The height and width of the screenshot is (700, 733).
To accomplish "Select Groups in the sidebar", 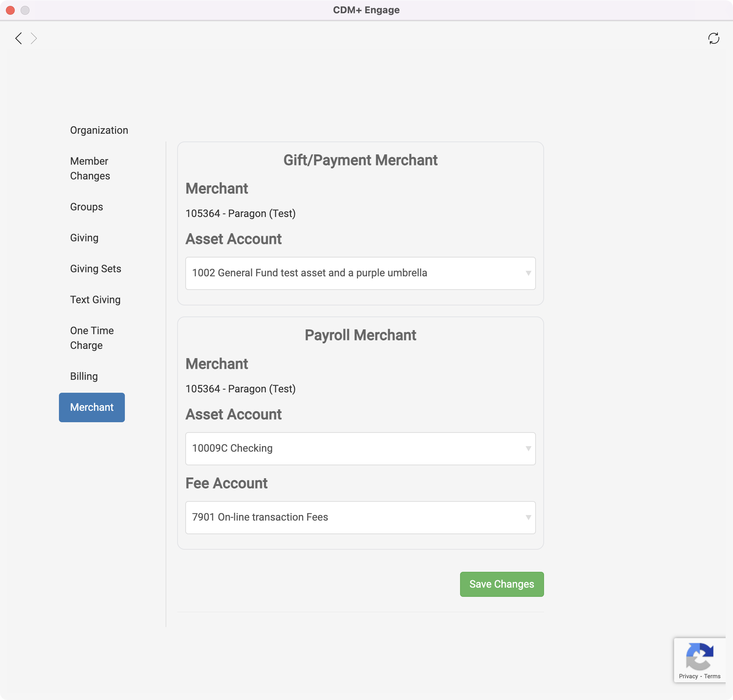I will point(87,207).
